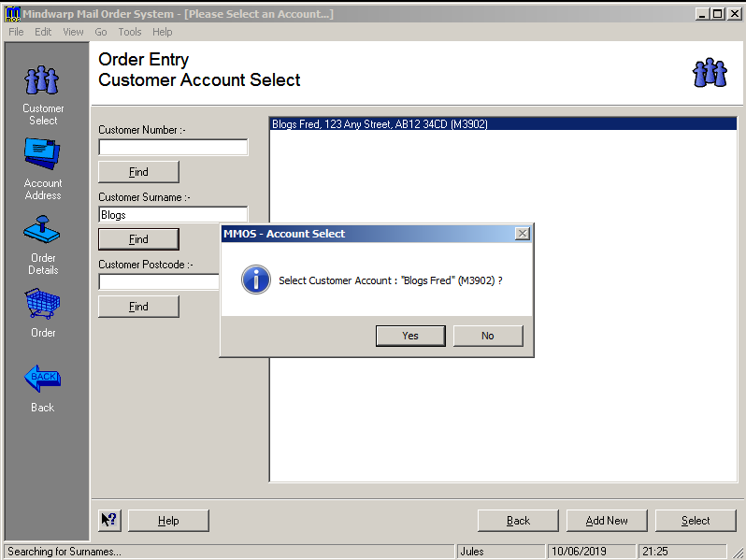Click the Select button
Viewport: 746px width, 560px height.
coord(696,521)
